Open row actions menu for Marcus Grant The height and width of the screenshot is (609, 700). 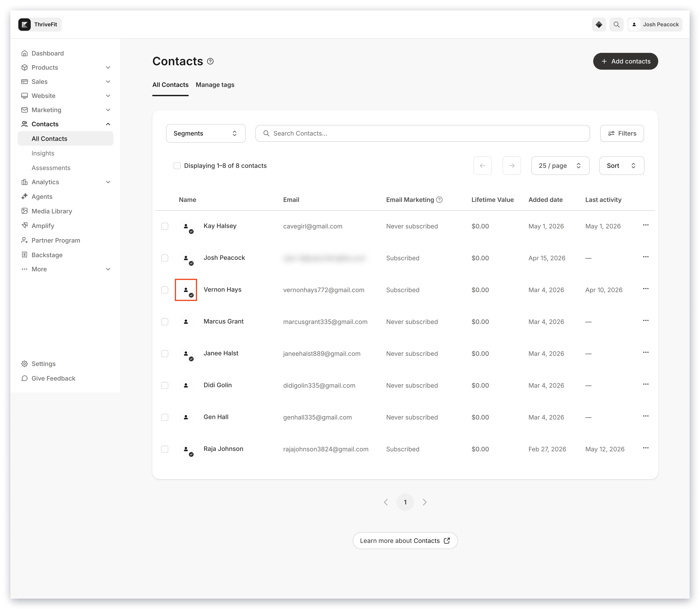(x=646, y=321)
